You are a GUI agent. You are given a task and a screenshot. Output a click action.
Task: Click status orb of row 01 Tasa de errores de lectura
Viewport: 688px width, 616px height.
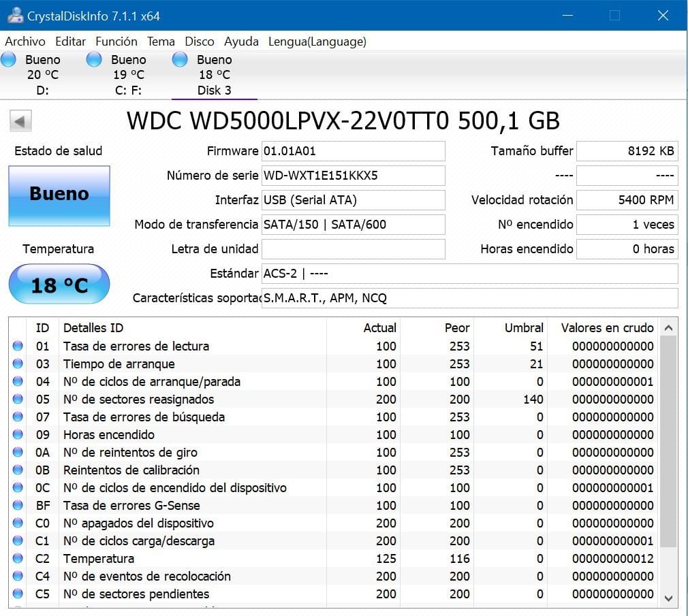[x=18, y=346]
